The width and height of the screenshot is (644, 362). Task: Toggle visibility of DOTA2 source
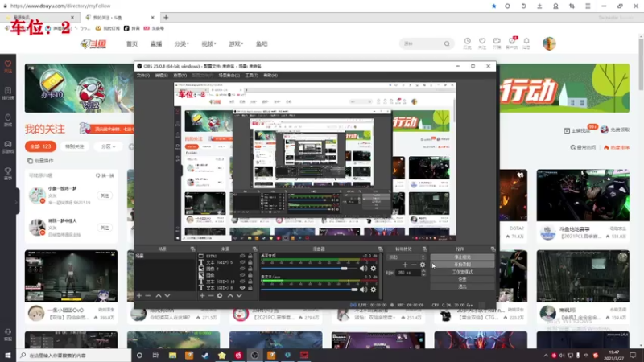point(242,256)
